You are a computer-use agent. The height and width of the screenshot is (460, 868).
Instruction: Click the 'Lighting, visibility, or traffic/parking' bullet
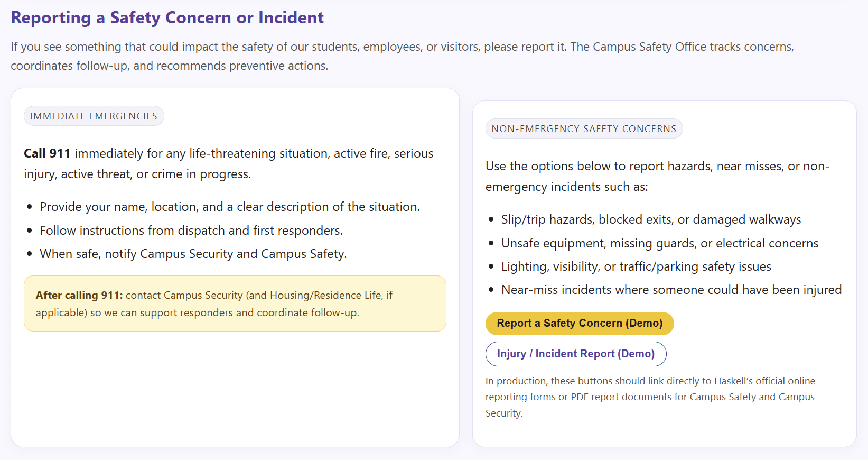pos(636,266)
